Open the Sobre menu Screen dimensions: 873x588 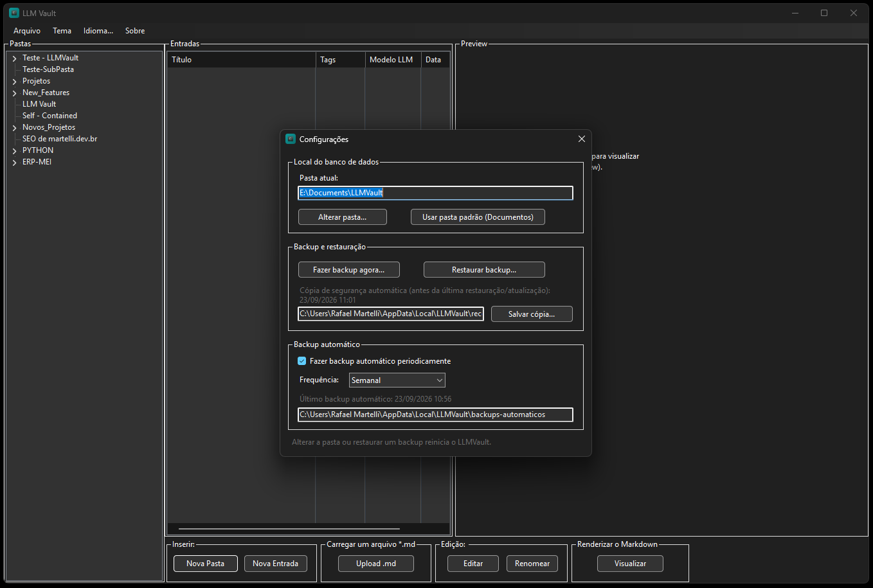[x=135, y=31]
